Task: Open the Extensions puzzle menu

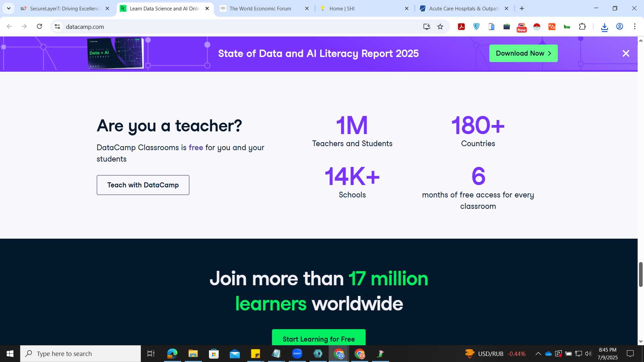Action: (582, 26)
